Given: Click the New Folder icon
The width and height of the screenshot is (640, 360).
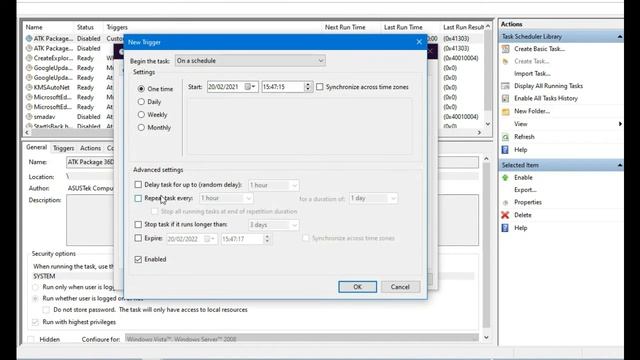Looking at the screenshot, I should pyautogui.click(x=505, y=111).
